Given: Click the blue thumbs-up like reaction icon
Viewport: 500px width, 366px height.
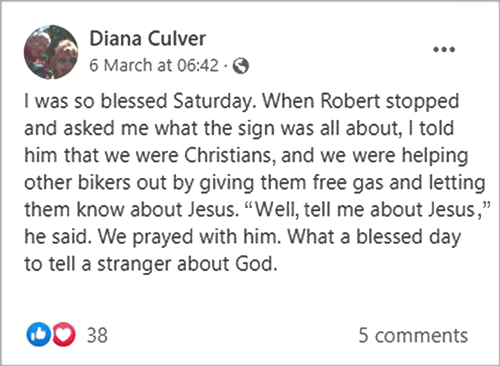Looking at the screenshot, I should coord(38,334).
